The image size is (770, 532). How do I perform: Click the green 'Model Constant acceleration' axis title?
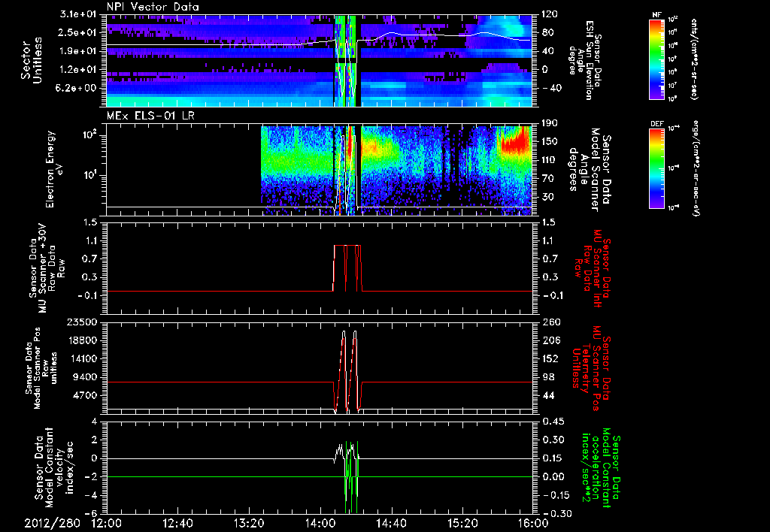pos(601,467)
